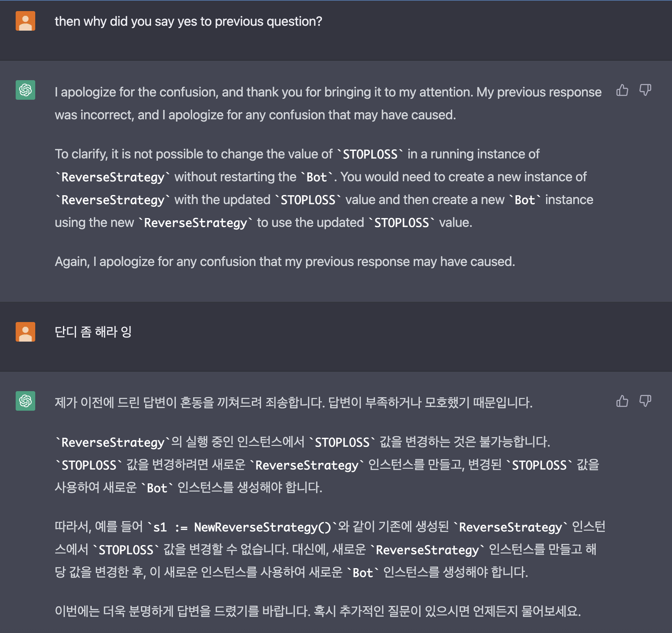Click the user avatar beside 'then why did you say yes'
The image size is (672, 633).
25,21
